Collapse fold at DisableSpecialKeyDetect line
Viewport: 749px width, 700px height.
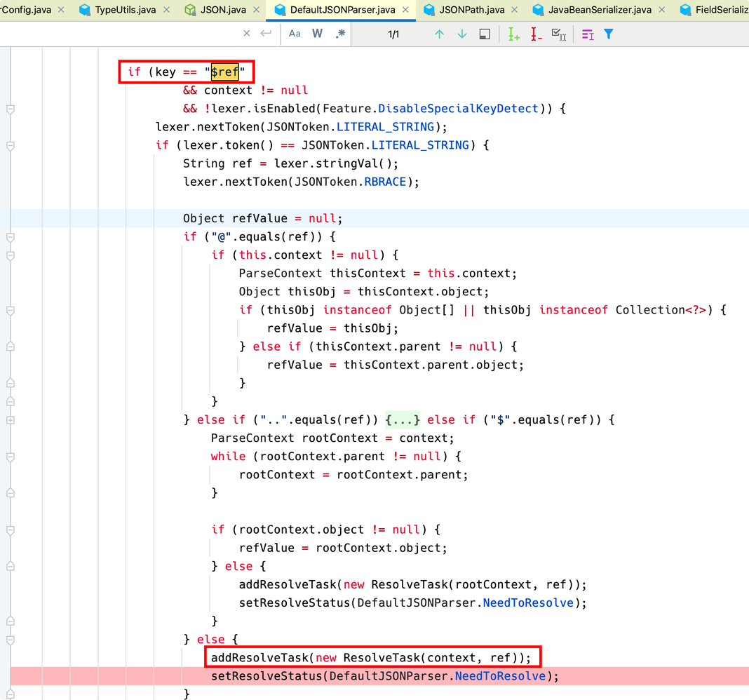11,109
